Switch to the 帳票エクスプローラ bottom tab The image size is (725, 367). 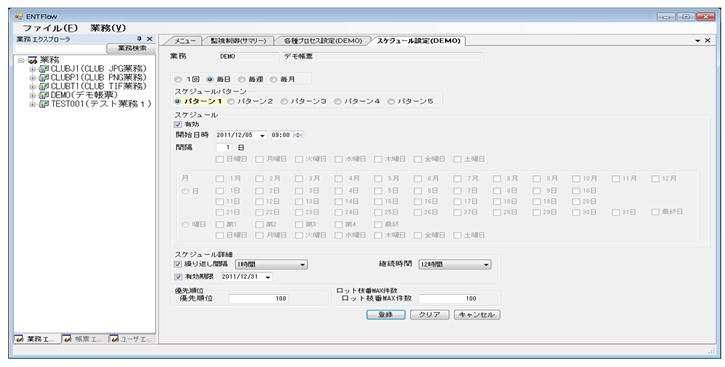[x=85, y=339]
